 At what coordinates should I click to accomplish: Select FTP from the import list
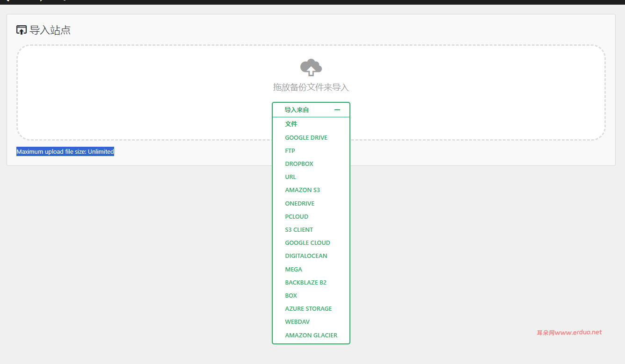[290, 150]
